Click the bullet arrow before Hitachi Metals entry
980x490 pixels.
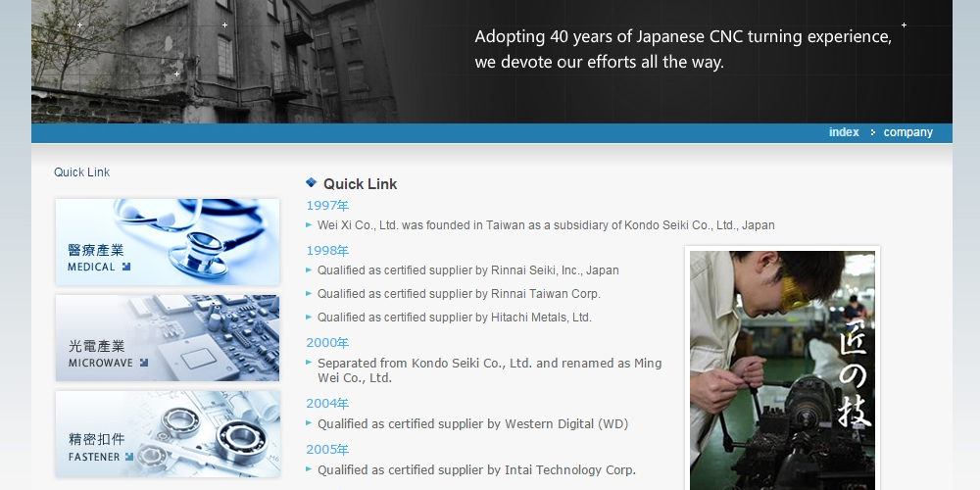pyautogui.click(x=309, y=317)
